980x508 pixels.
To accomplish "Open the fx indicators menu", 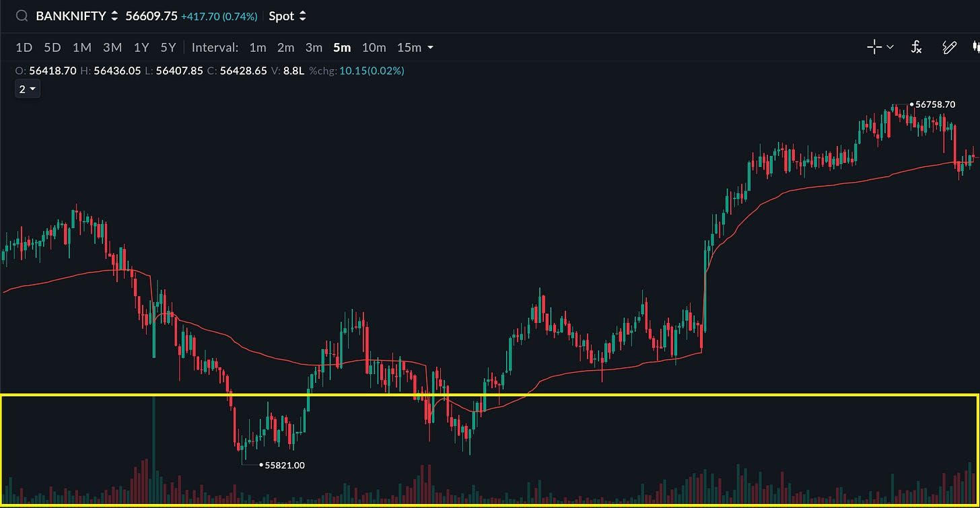I will pos(916,47).
